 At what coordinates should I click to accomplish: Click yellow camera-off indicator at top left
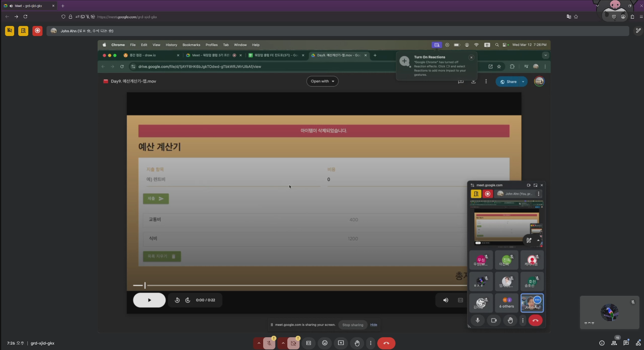(x=10, y=31)
